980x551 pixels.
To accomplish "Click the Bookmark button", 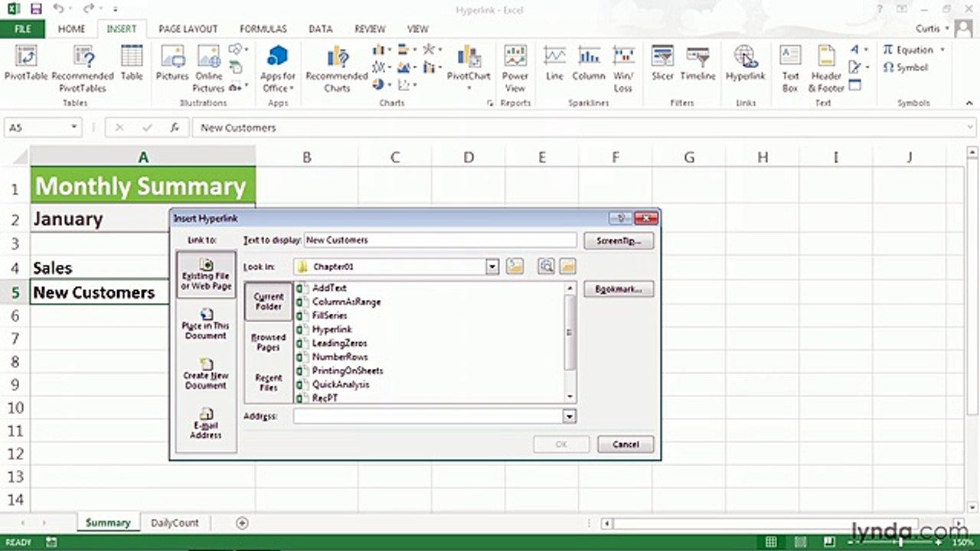I will click(619, 289).
